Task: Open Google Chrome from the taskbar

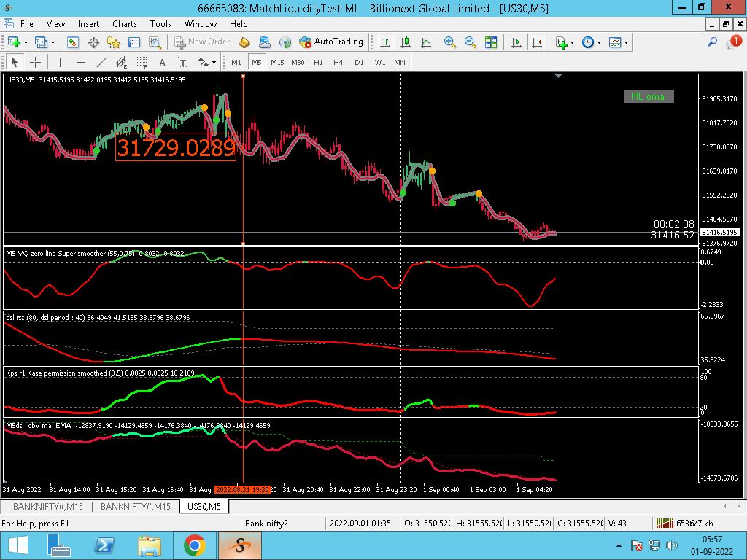Action: pyautogui.click(x=194, y=545)
